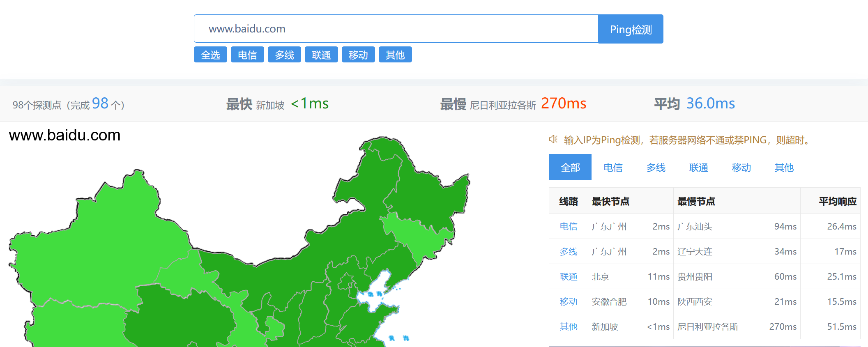Switch to the 联通 tab above the table
Image resolution: width=868 pixels, height=347 pixels.
698,167
